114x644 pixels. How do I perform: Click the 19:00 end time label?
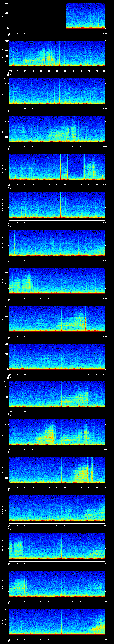[105, 374]
